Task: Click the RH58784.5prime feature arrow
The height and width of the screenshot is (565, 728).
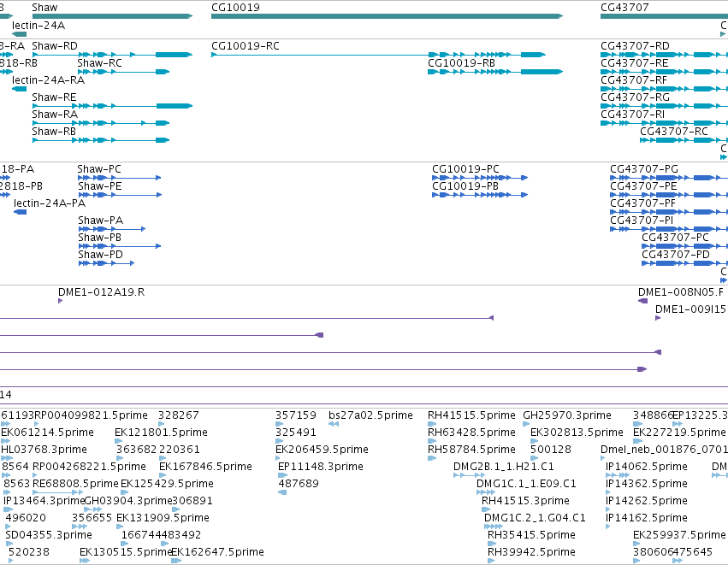Action: tap(432, 458)
